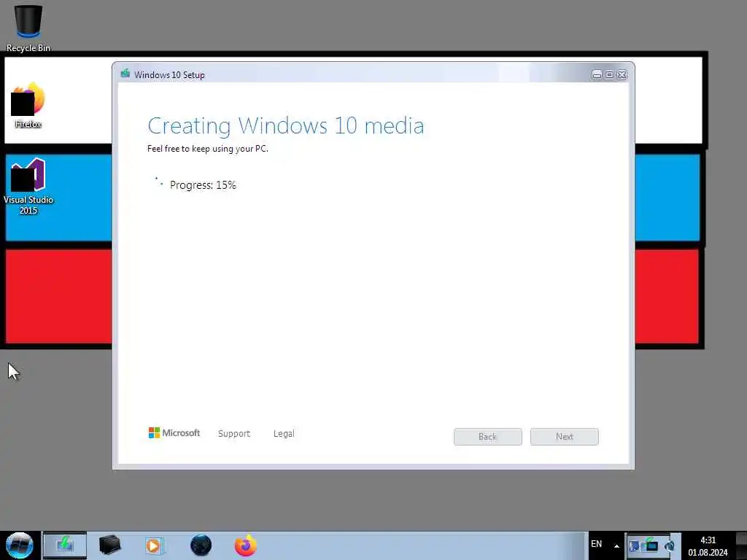This screenshot has width=747, height=560.
Task: Open the Legal link
Action: point(284,433)
